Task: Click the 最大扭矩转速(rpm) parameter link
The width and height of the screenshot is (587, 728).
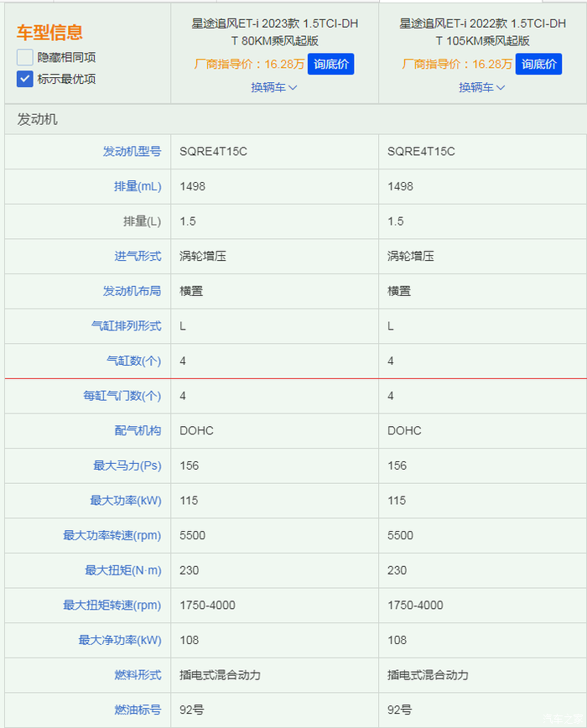Action: 112,605
